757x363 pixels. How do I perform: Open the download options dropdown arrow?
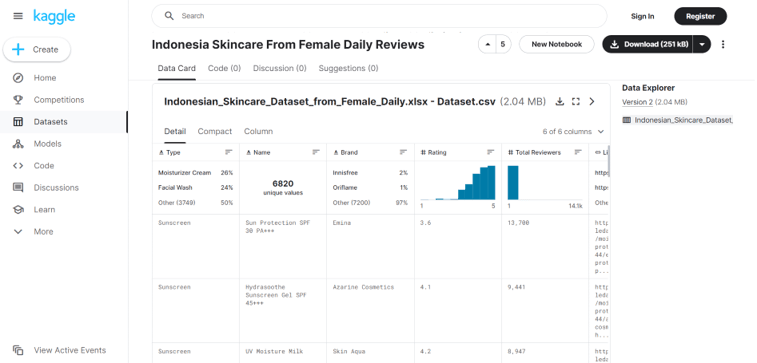point(702,44)
